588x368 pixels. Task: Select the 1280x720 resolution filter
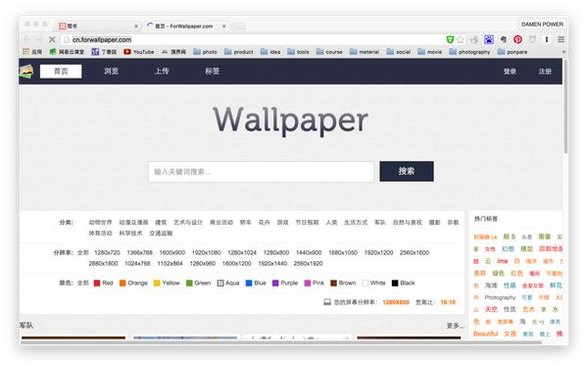point(107,253)
